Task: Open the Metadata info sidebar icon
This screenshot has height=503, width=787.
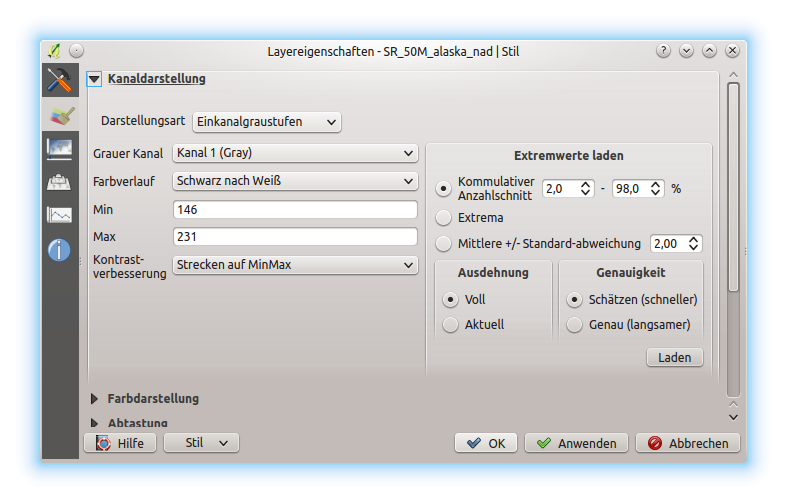Action: 60,249
